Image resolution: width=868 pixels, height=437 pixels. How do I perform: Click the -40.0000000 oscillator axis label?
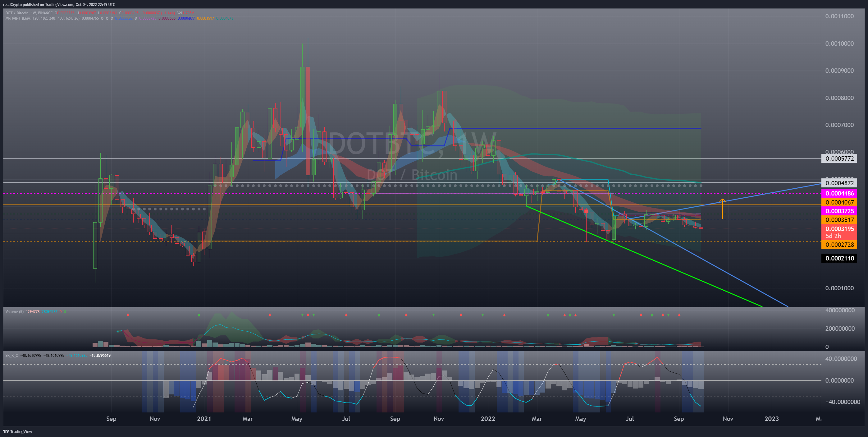843,402
